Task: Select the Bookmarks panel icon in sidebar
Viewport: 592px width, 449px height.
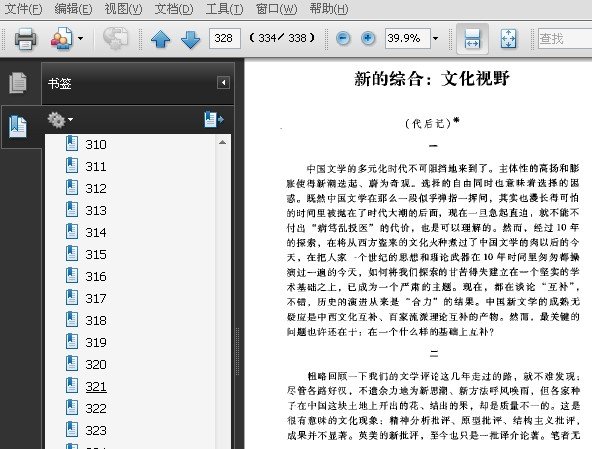Action: (18, 127)
